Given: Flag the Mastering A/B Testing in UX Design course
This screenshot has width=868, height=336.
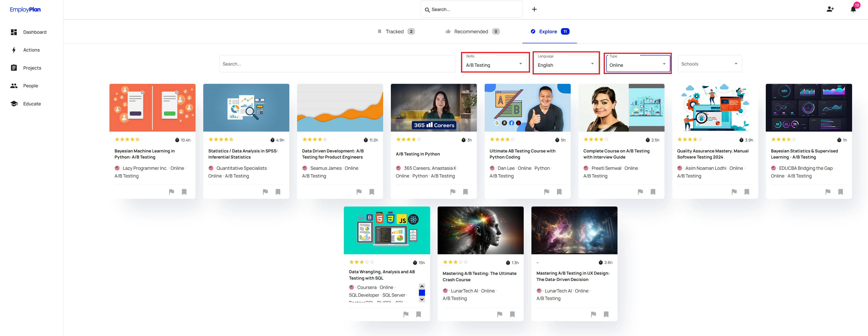Looking at the screenshot, I should tap(593, 314).
